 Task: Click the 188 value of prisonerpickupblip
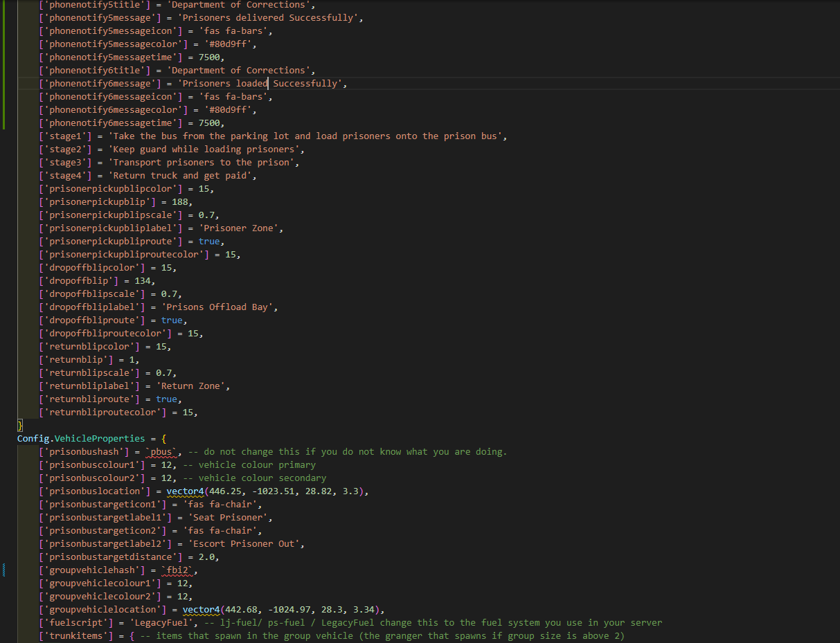(179, 202)
